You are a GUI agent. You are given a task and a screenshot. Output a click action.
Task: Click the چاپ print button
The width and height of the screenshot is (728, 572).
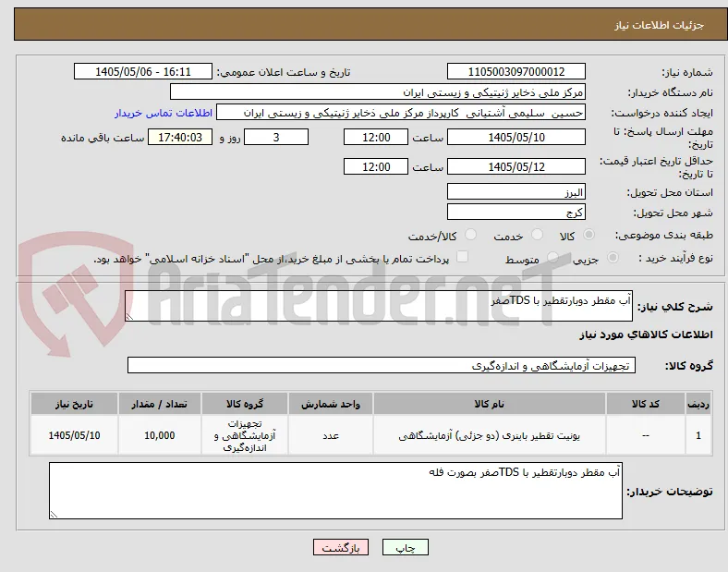pos(406,548)
